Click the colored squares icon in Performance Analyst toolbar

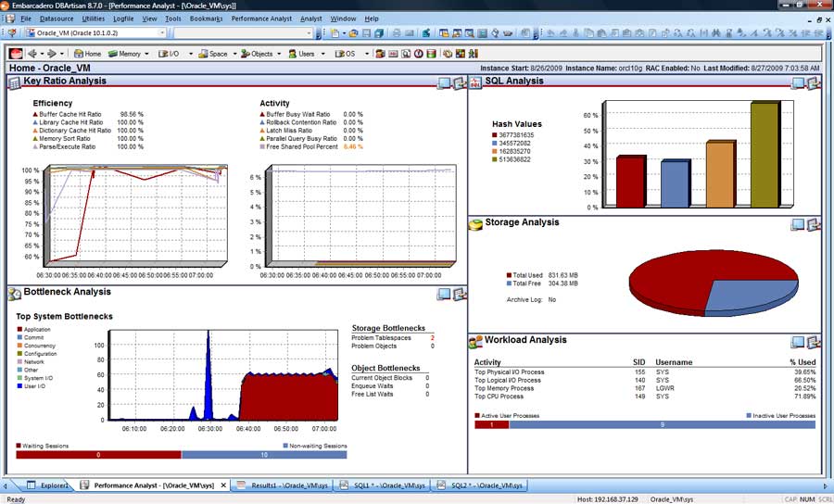[x=461, y=54]
